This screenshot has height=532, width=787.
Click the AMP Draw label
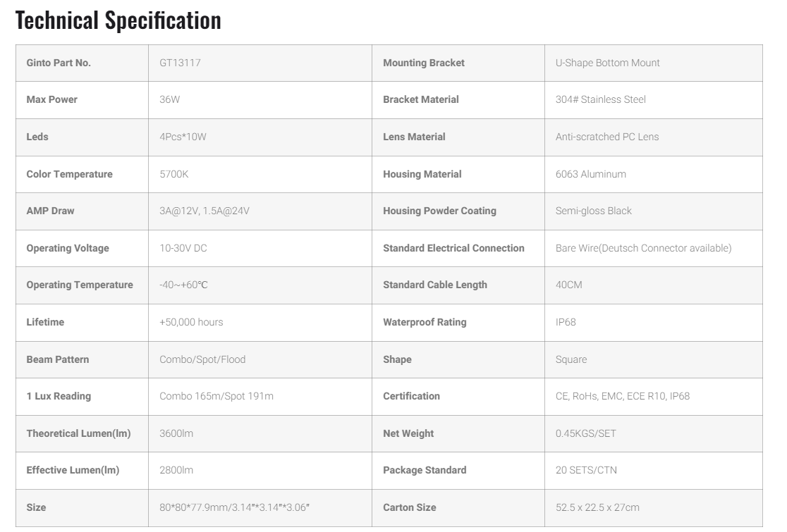pyautogui.click(x=50, y=211)
